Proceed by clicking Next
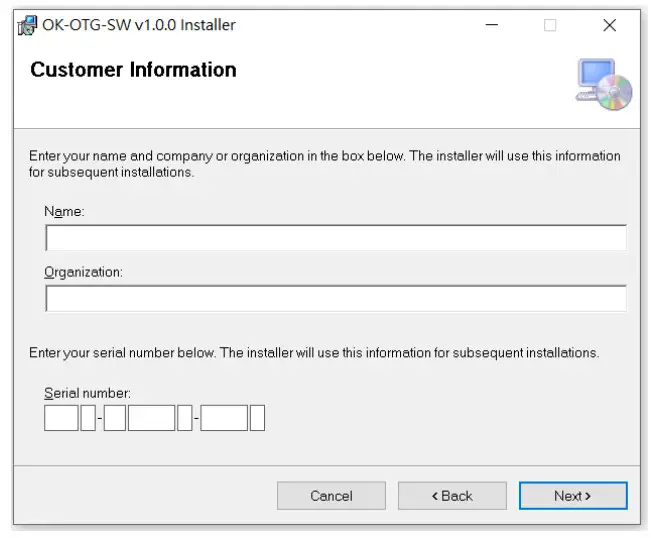This screenshot has height=538, width=651. click(573, 496)
